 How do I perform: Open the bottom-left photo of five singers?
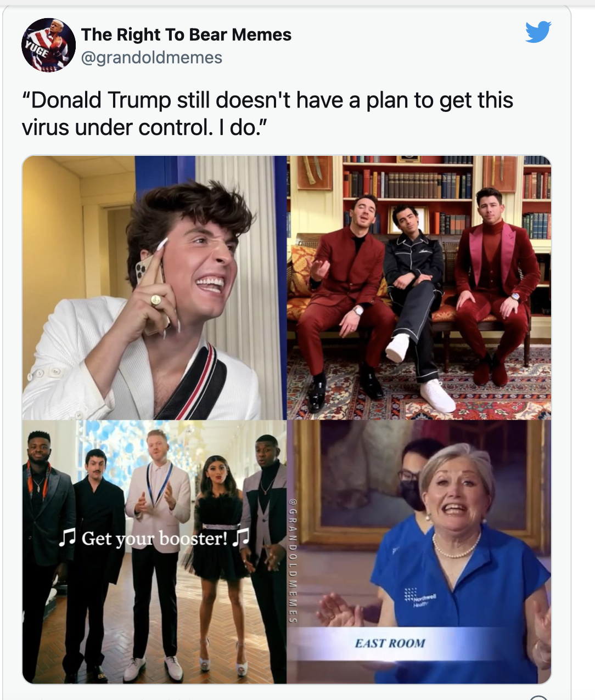coord(154,552)
